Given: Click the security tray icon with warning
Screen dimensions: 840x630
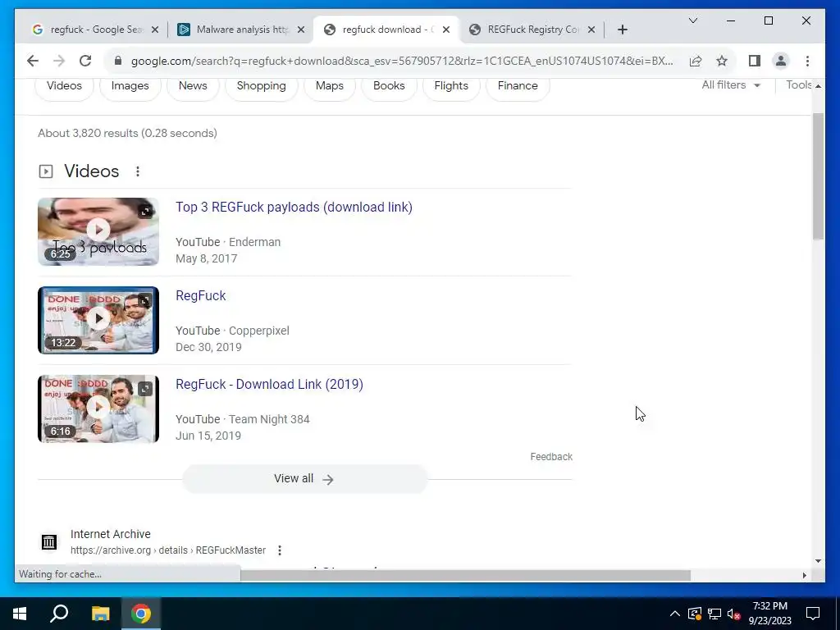Looking at the screenshot, I should pos(694,614).
